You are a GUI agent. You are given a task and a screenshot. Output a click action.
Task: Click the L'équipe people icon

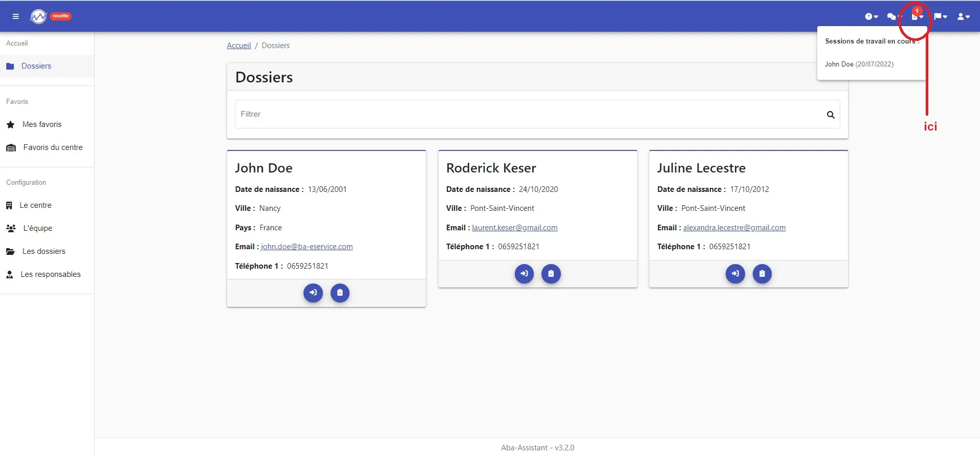click(x=11, y=228)
